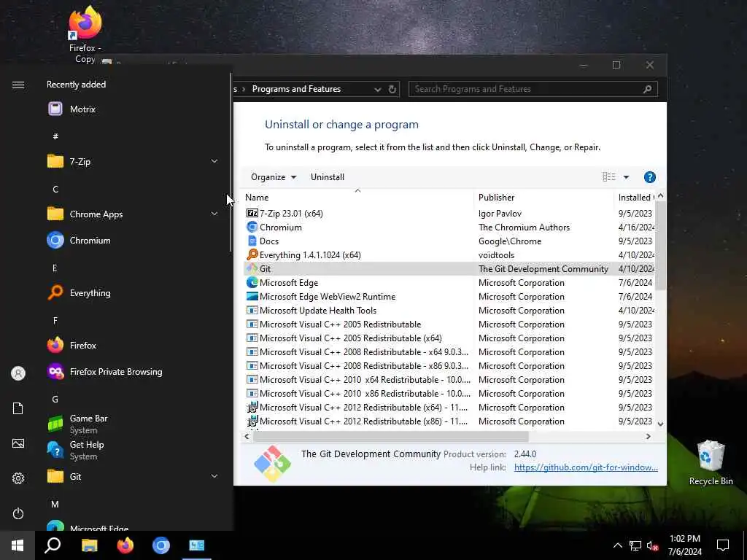Image resolution: width=747 pixels, height=560 pixels.
Task: Sort by the Name column header
Action: [x=357, y=197]
